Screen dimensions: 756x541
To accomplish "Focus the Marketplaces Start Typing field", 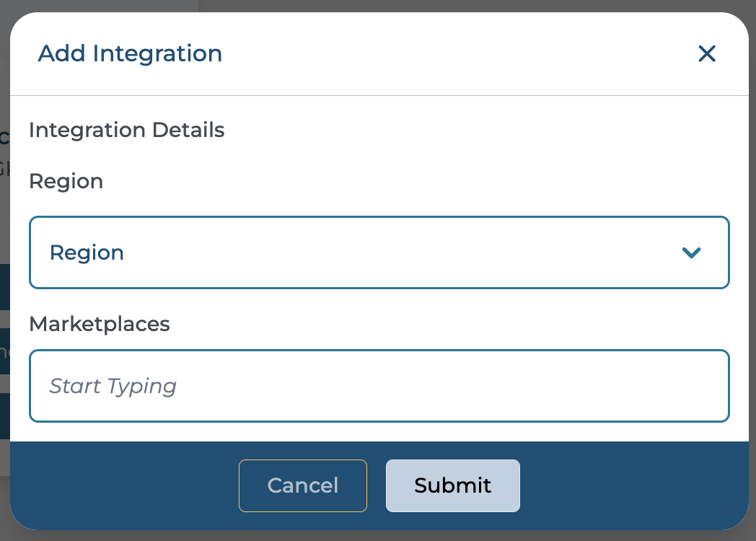I will point(379,386).
